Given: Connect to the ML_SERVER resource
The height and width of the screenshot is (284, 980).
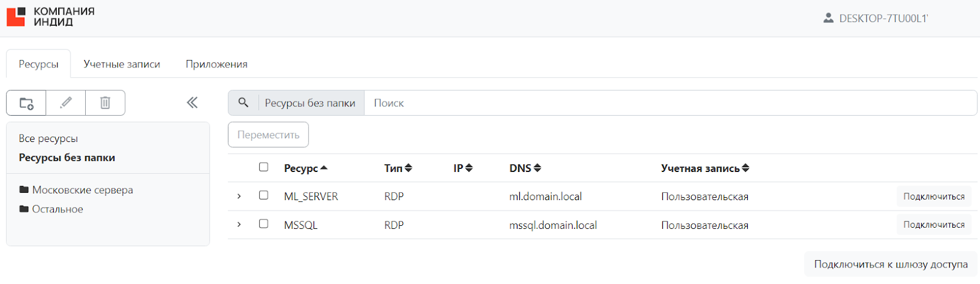Looking at the screenshot, I should tap(933, 196).
